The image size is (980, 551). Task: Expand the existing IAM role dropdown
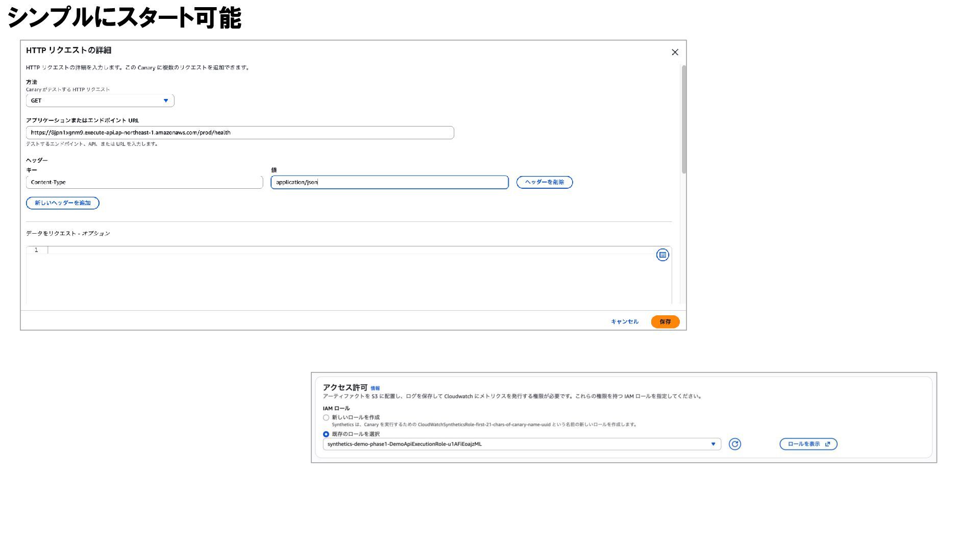point(521,444)
